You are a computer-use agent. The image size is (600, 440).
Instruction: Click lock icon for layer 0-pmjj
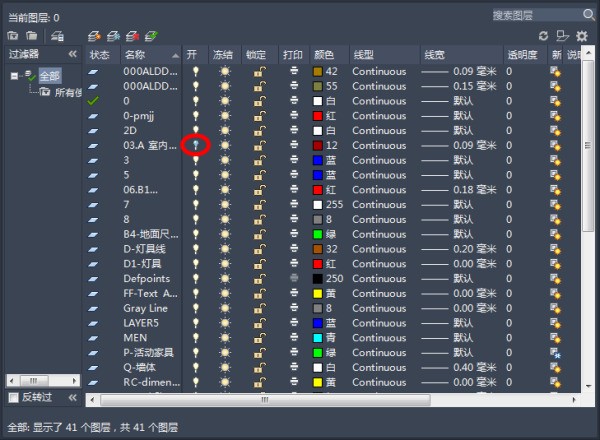click(x=260, y=116)
